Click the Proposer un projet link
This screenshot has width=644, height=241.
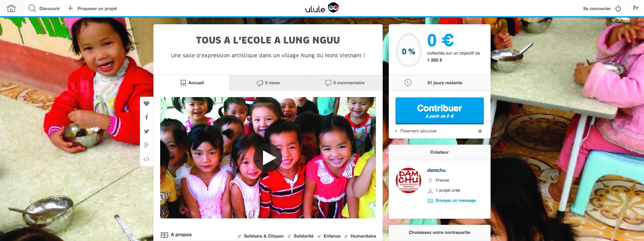(92, 8)
